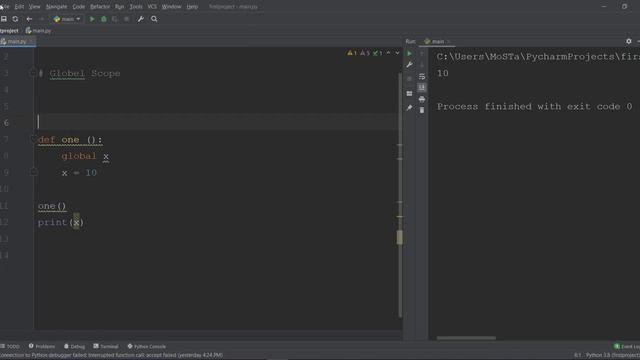Click the Run panel down-arrow icon
Image resolution: width=640 pixels, height=360 pixels.
coord(422,65)
